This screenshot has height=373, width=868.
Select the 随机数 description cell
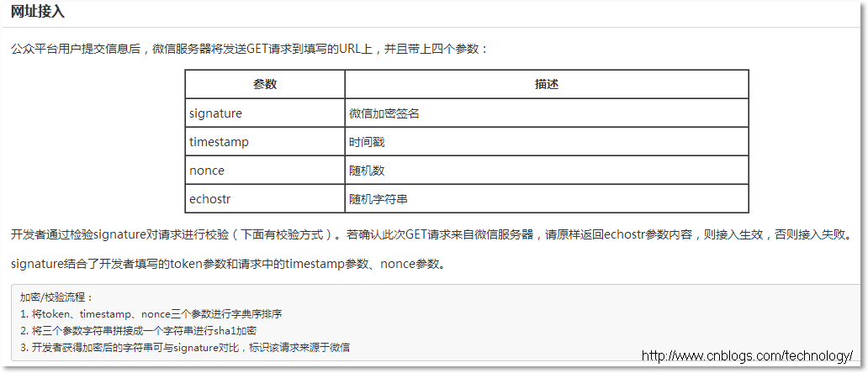coord(367,171)
